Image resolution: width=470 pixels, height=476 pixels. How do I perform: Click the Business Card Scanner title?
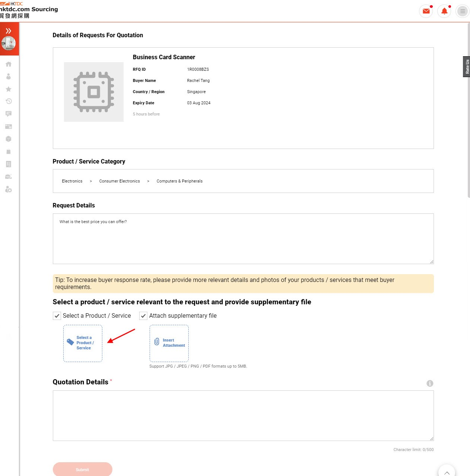[164, 57]
